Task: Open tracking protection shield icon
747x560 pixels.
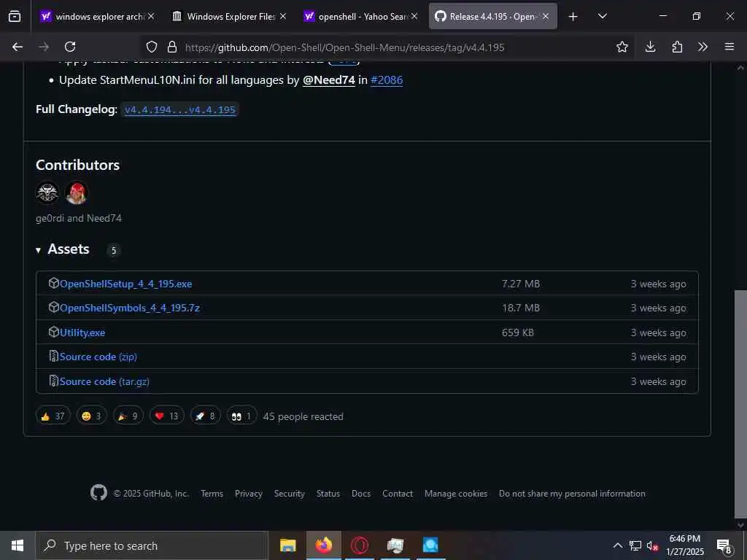Action: [x=152, y=47]
